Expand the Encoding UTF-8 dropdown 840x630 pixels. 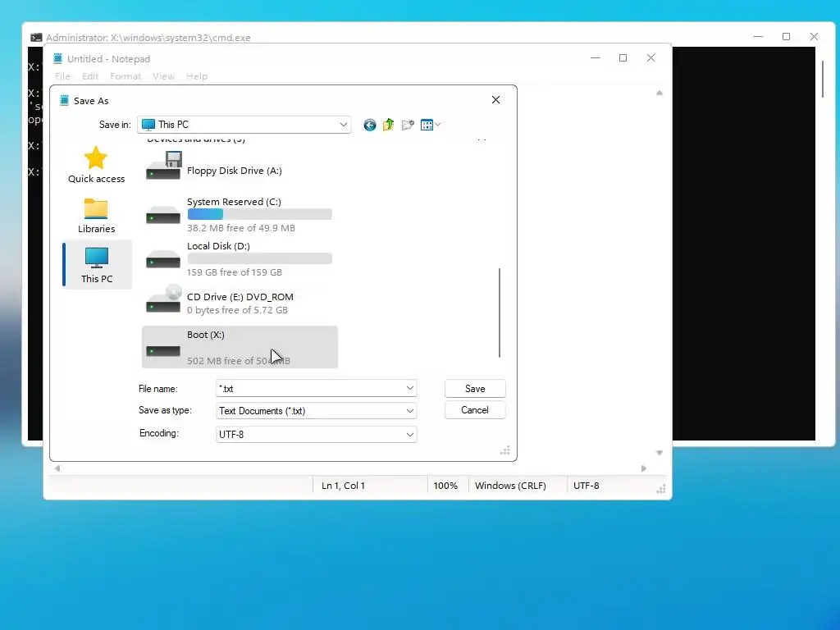click(410, 435)
